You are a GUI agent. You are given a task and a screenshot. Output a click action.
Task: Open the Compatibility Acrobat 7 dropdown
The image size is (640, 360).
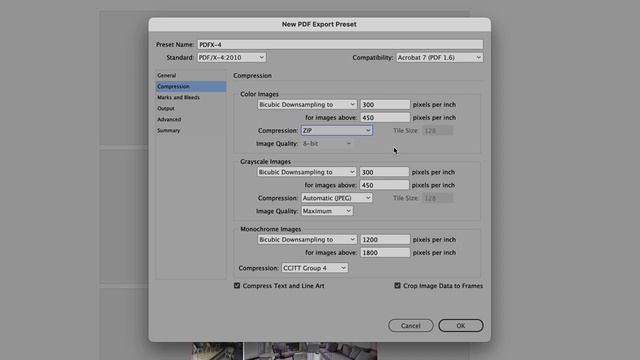pyautogui.click(x=439, y=58)
